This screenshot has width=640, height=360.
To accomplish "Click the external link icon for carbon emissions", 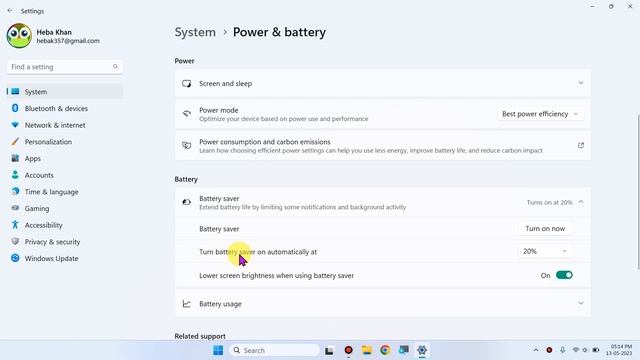I will [581, 145].
